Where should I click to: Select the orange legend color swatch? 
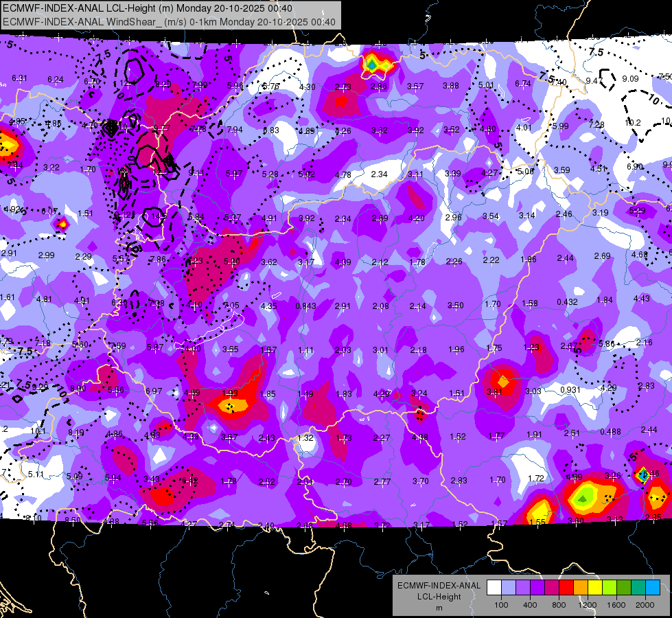coord(581,588)
